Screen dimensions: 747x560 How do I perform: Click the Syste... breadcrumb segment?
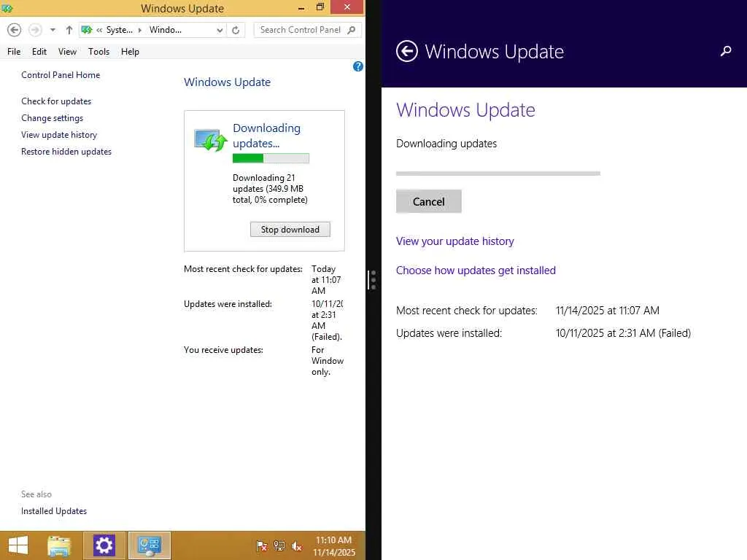click(119, 30)
